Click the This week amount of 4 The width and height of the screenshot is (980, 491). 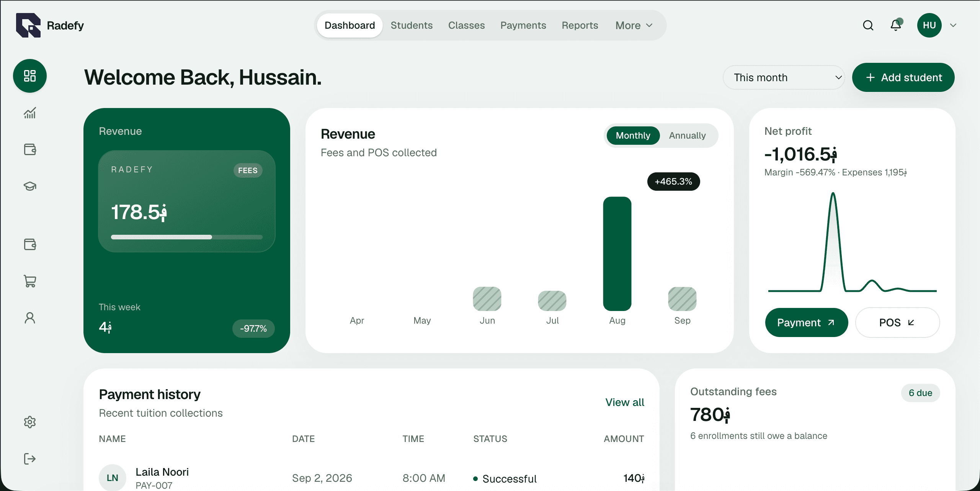pyautogui.click(x=105, y=327)
